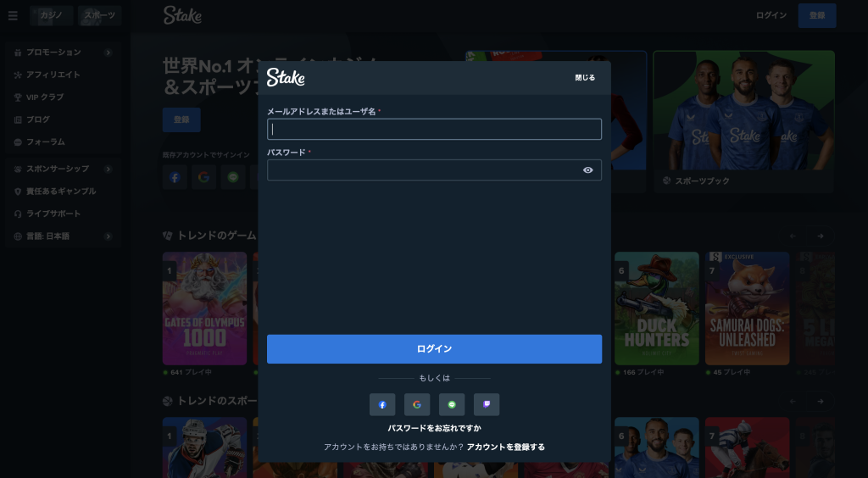Viewport: 868px width, 478px height.
Task: Click the Twitch login icon in modal
Action: (x=487, y=404)
